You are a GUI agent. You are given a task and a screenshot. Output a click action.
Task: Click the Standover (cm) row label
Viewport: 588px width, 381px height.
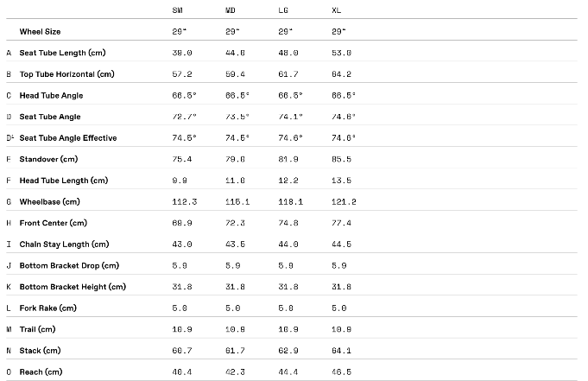pos(49,160)
